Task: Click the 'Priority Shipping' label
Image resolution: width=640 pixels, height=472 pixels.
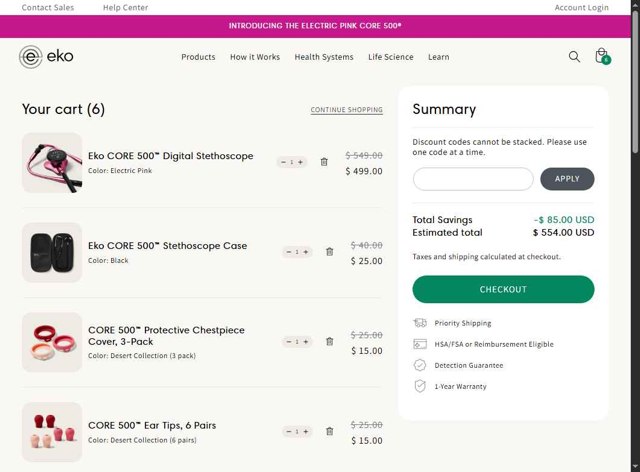Action: tap(463, 323)
